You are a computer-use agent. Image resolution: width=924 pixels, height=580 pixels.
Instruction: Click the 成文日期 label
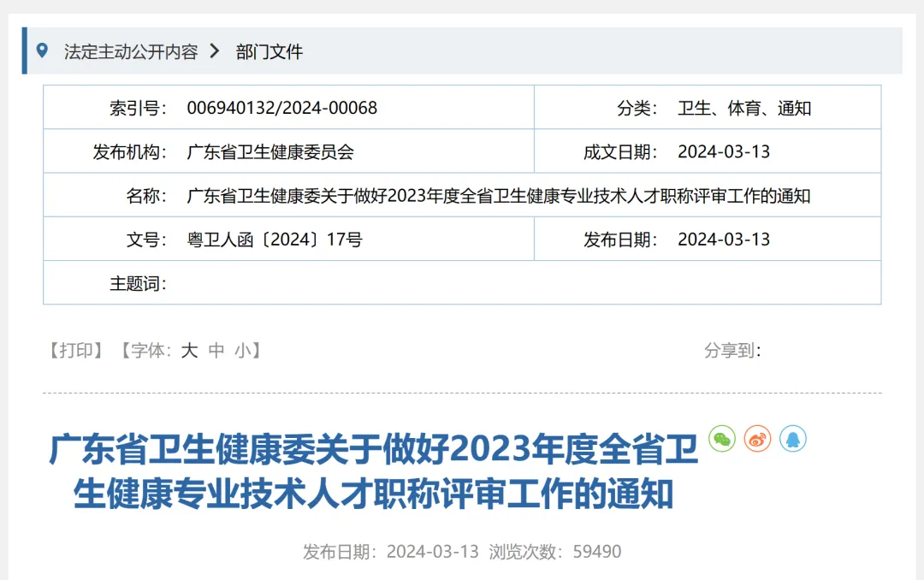point(620,152)
